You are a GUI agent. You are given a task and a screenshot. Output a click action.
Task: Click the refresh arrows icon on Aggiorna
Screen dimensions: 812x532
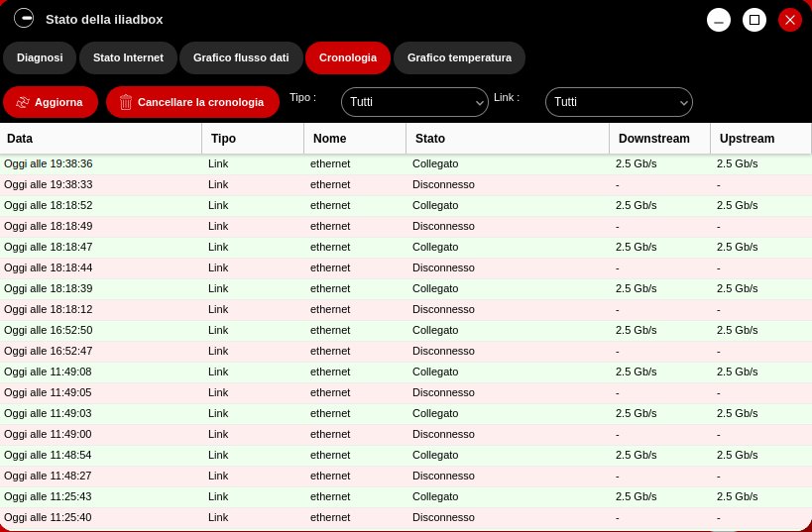point(22,102)
